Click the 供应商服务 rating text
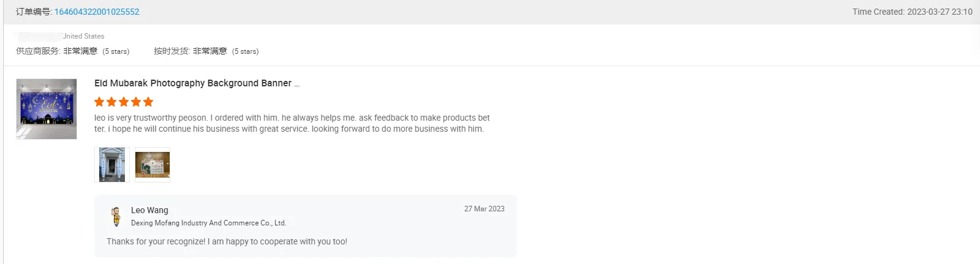 [72, 51]
